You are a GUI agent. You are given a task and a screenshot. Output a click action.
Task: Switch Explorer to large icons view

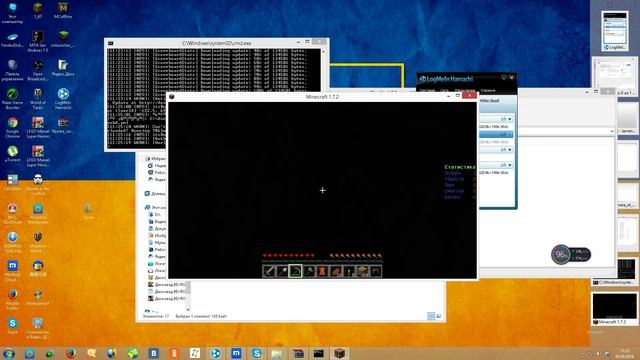pos(439,316)
